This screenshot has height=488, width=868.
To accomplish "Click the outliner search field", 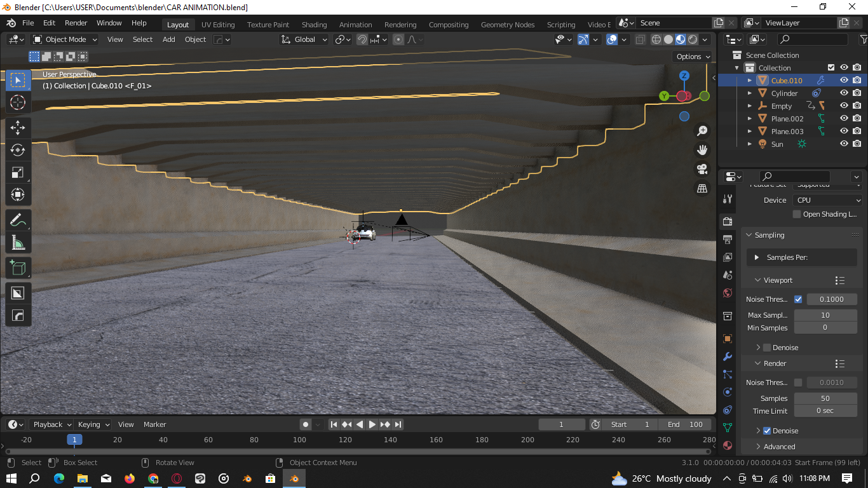I will (813, 39).
